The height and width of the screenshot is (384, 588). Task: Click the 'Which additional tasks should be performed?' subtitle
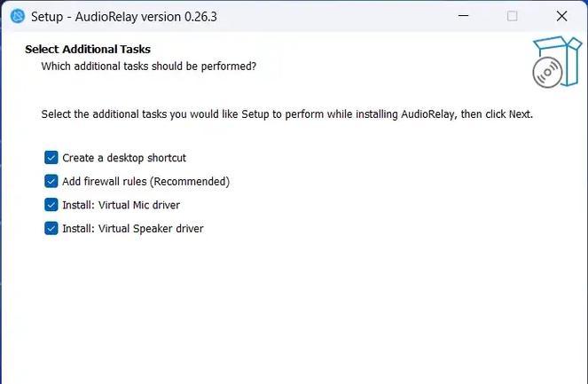(148, 67)
